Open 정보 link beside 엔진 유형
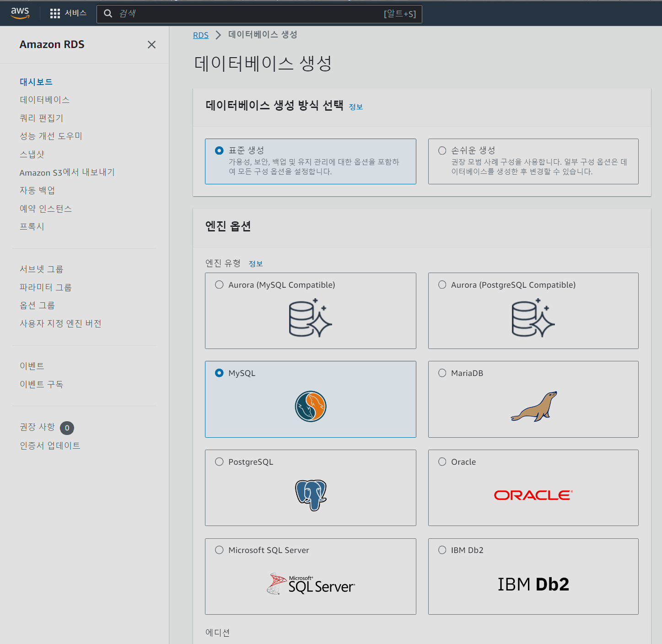This screenshot has width=662, height=644. (256, 263)
